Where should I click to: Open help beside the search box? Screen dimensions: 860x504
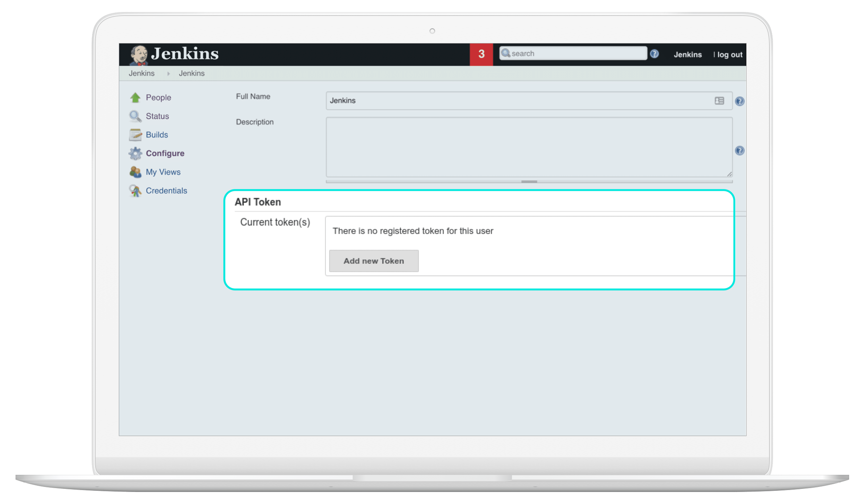coord(655,54)
